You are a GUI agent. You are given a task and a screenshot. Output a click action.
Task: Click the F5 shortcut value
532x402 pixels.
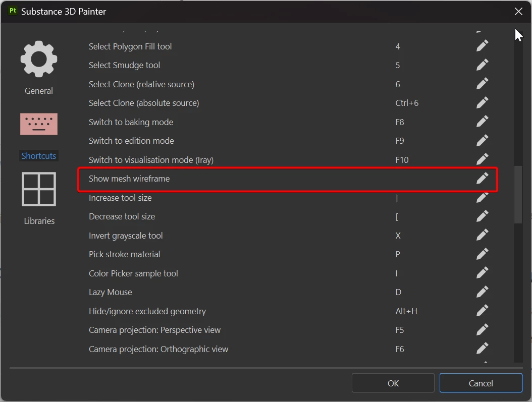point(400,330)
